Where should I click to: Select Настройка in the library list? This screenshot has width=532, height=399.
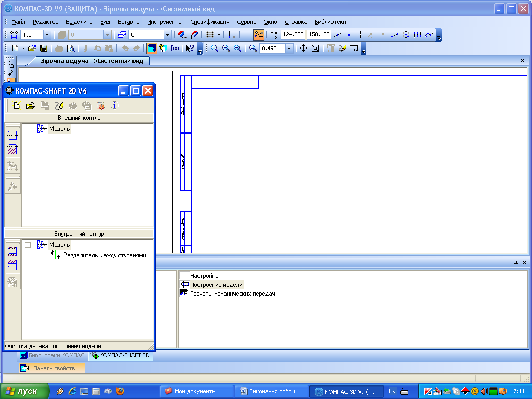[x=204, y=276]
